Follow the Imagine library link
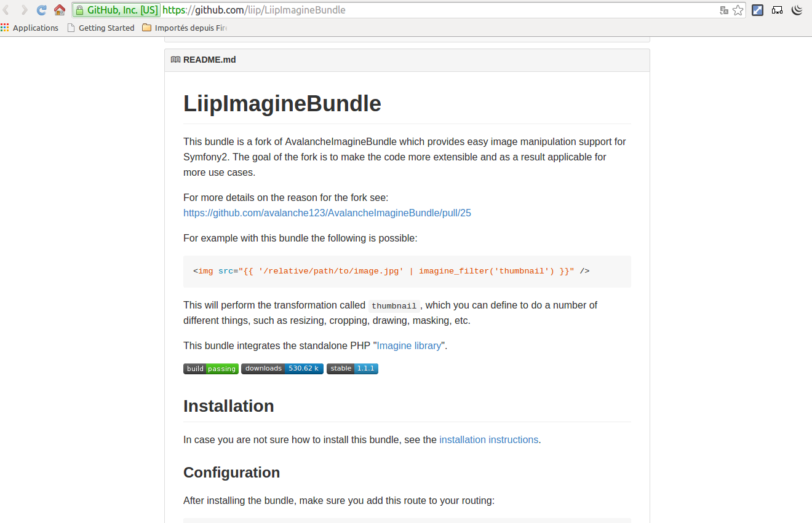The width and height of the screenshot is (812, 523). coord(409,345)
